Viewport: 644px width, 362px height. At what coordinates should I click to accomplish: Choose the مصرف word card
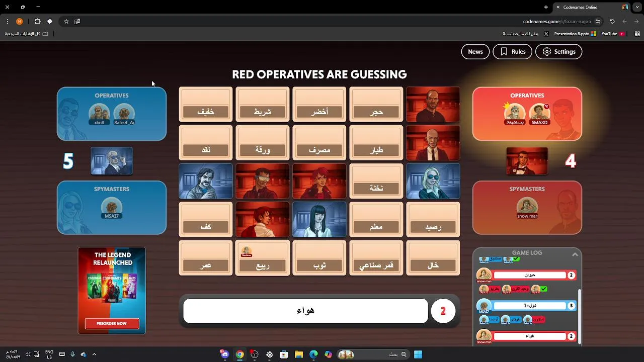click(x=319, y=143)
